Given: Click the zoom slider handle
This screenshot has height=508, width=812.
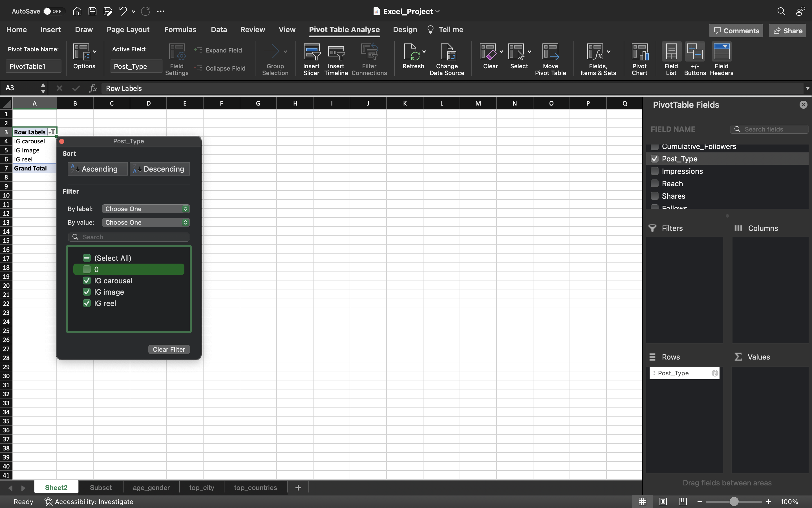Looking at the screenshot, I should (x=734, y=501).
